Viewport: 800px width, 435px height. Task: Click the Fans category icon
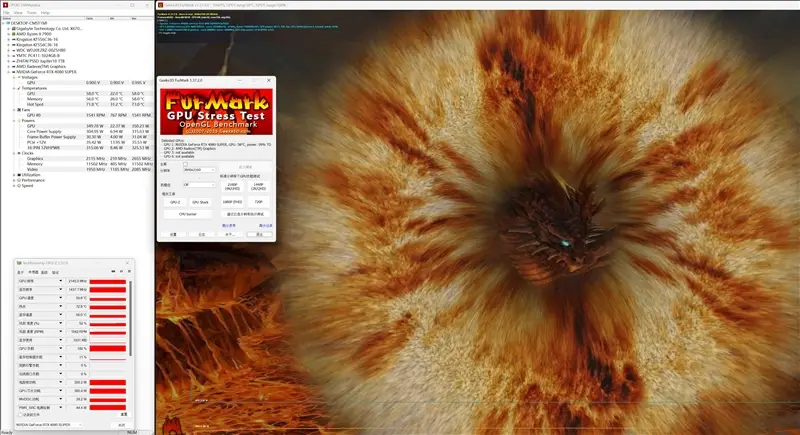point(19,110)
